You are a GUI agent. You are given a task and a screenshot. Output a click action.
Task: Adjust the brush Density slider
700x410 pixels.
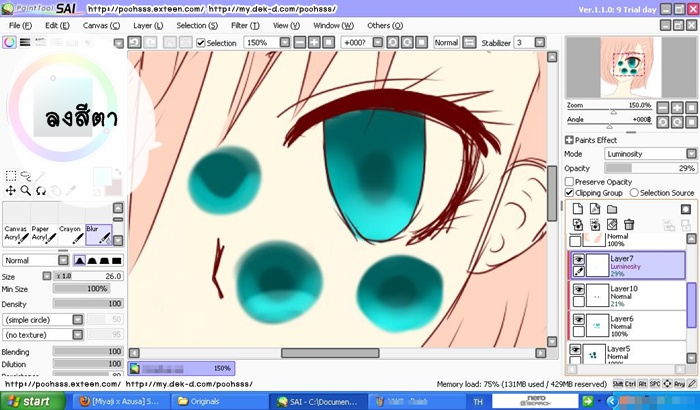click(88, 304)
